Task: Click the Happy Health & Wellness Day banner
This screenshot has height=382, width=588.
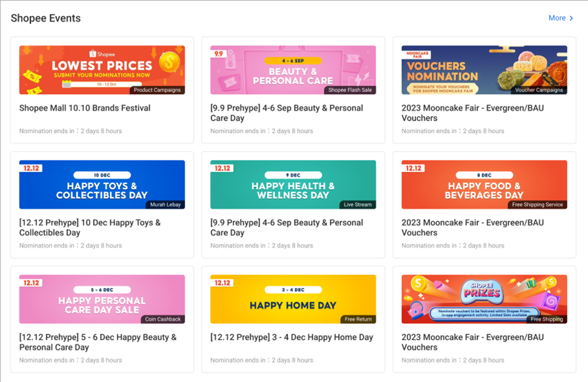Action: (x=293, y=184)
